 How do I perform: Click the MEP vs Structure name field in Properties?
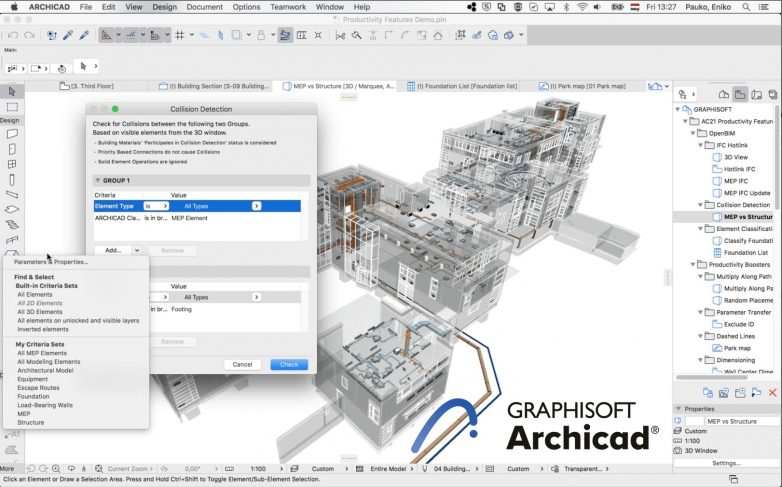743,421
